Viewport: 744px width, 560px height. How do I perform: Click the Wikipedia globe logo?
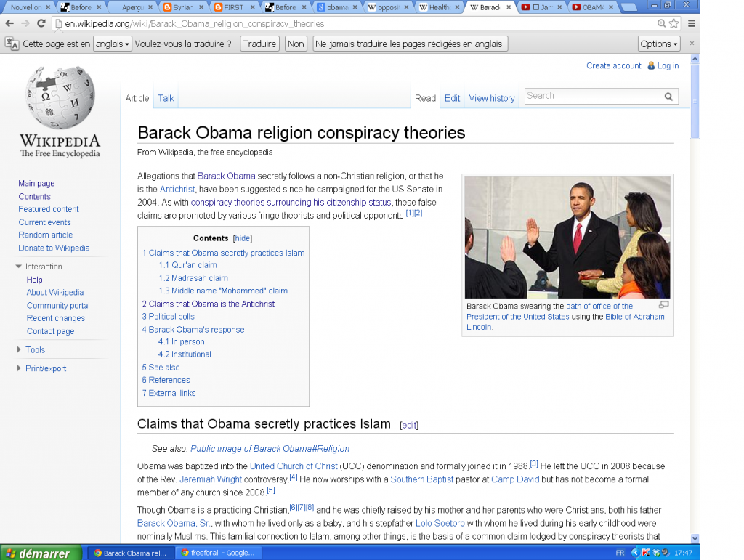[60, 97]
